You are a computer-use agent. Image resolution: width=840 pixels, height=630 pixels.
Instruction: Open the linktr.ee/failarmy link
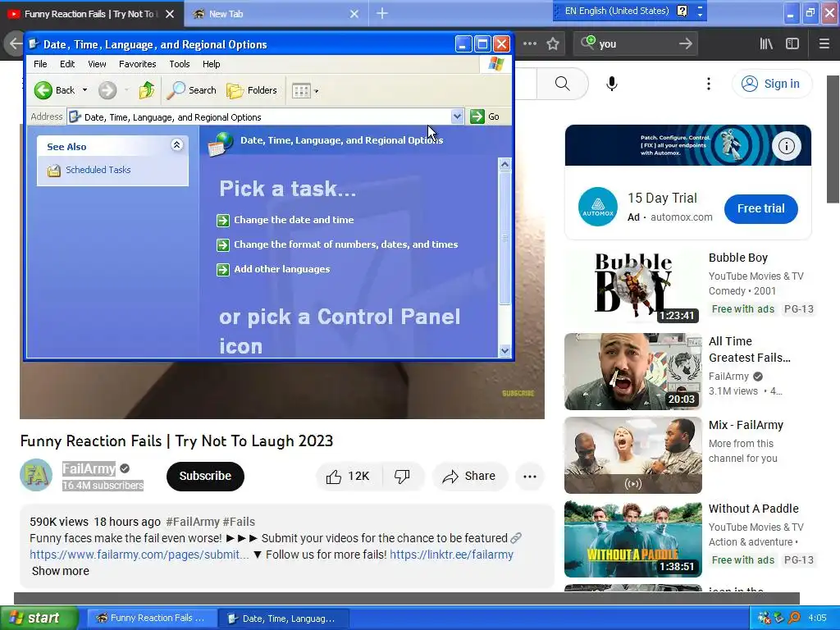(x=451, y=555)
